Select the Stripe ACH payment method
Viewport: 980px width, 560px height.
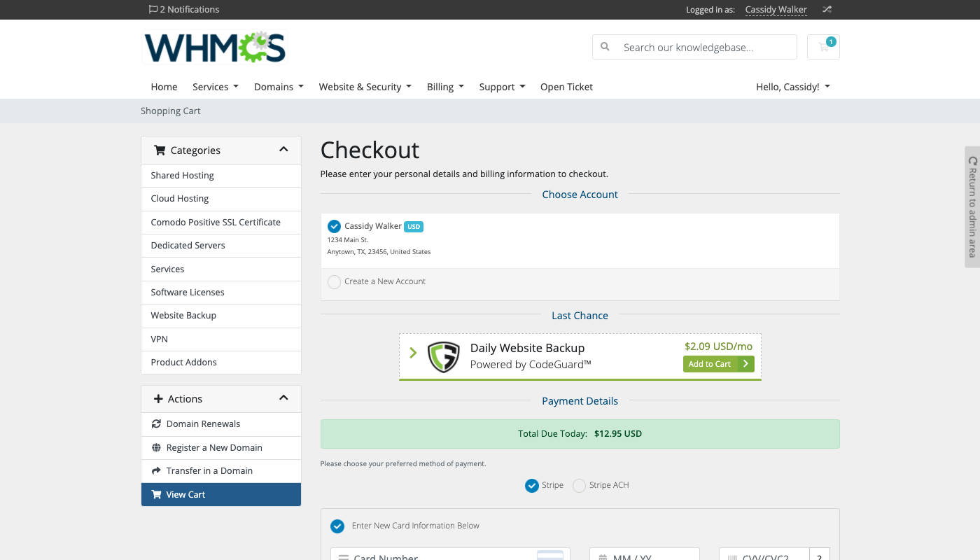tap(579, 486)
